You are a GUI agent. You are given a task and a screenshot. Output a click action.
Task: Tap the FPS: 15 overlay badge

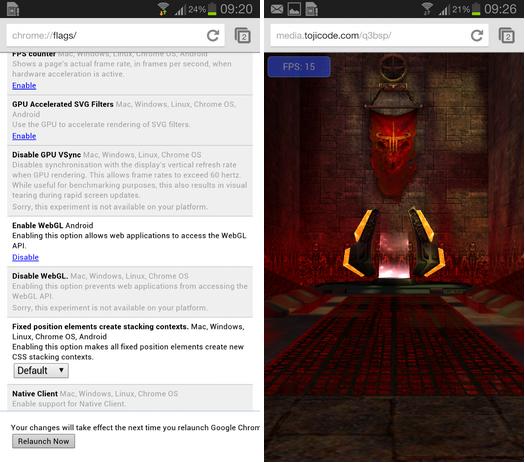[299, 67]
